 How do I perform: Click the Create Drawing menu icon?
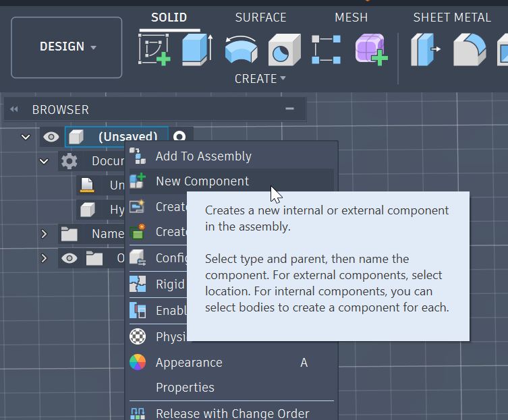click(138, 206)
